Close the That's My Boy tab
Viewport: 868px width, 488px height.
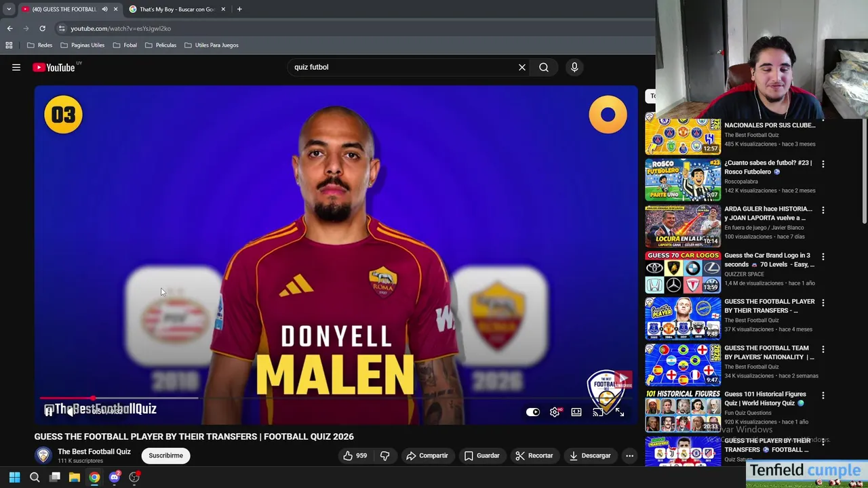223,9
